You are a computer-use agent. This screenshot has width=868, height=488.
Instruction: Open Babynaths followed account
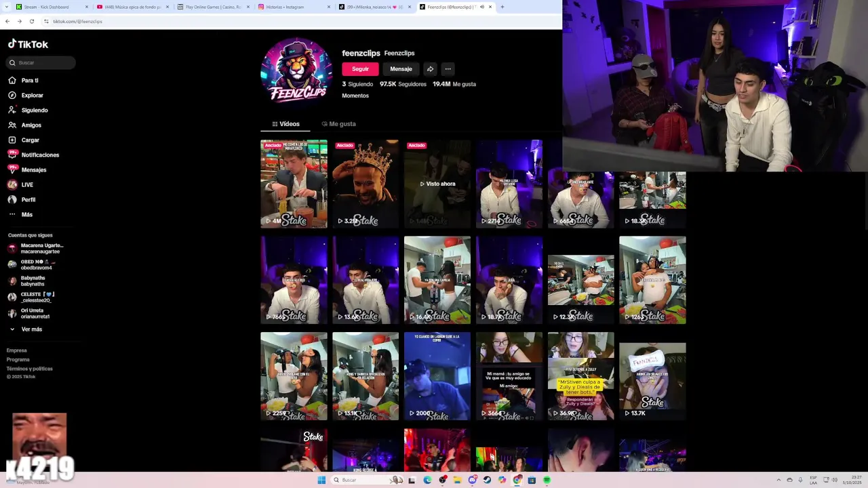click(x=27, y=281)
